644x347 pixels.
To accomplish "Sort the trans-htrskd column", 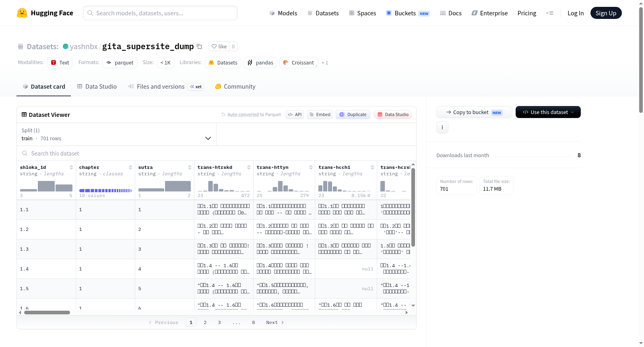I will point(249,167).
